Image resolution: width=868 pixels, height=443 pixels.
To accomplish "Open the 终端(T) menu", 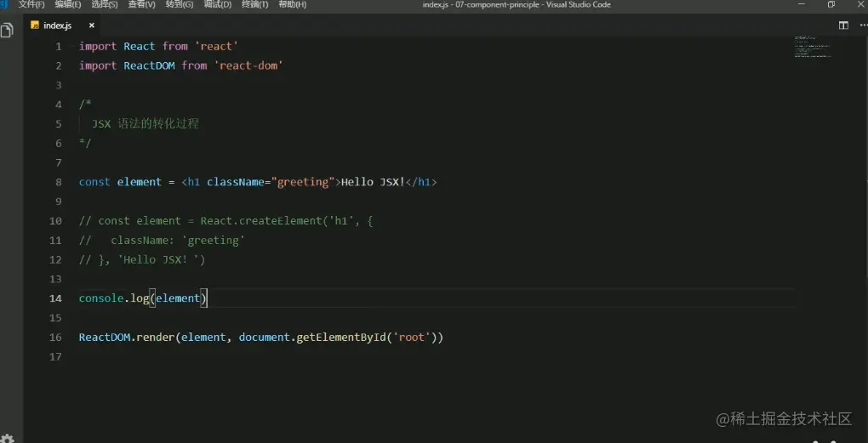I will point(254,4).
